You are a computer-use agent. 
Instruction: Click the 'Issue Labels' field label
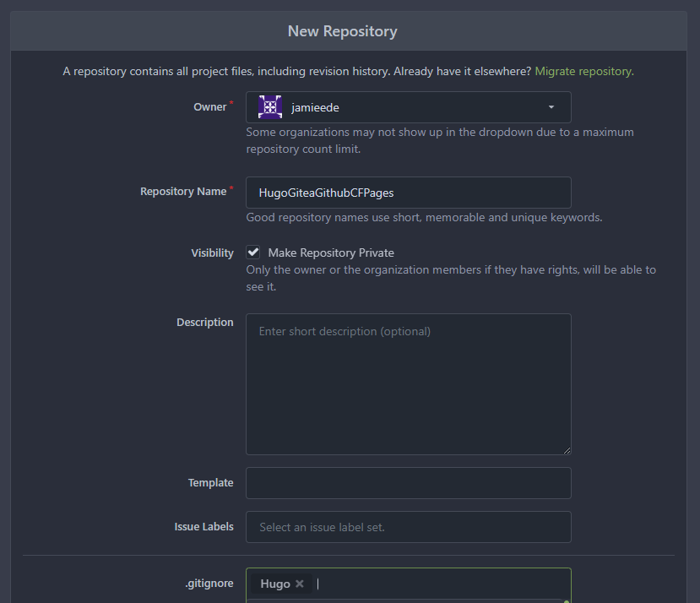coord(203,527)
